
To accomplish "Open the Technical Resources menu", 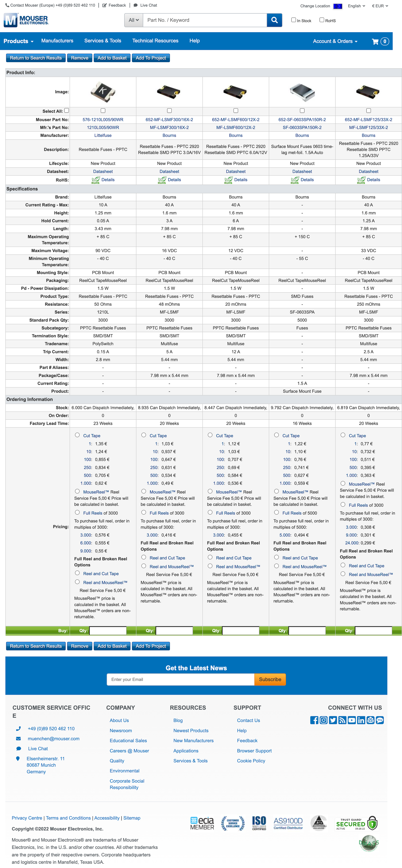I will pos(155,41).
